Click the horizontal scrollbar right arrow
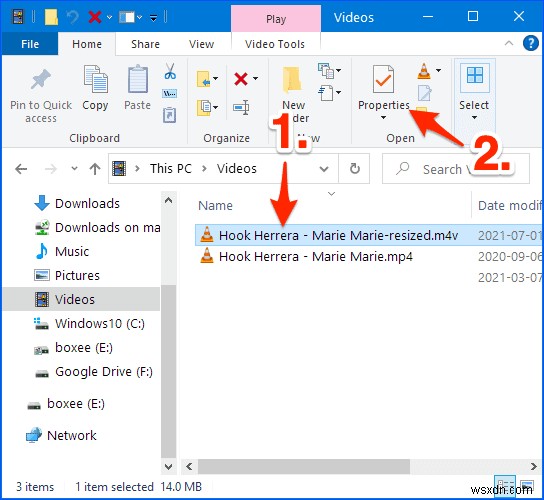 [x=534, y=466]
